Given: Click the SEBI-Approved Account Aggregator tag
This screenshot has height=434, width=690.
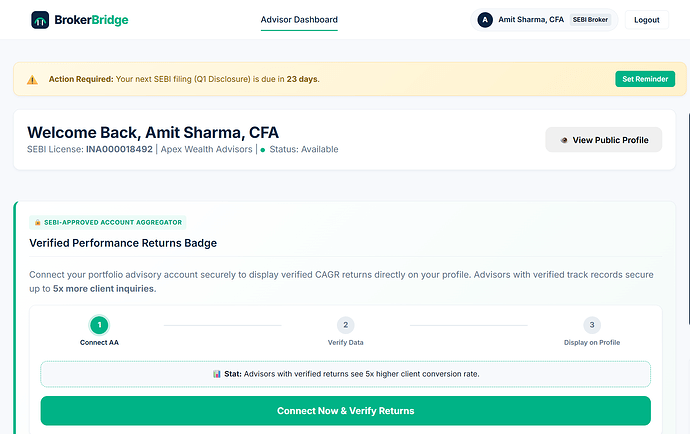Looking at the screenshot, I should pyautogui.click(x=108, y=223).
